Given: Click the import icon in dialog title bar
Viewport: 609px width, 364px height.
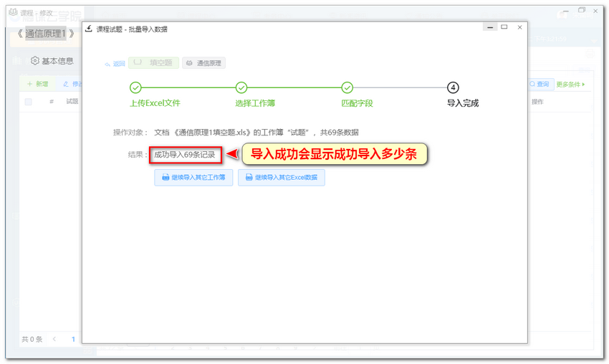Looking at the screenshot, I should [x=89, y=29].
